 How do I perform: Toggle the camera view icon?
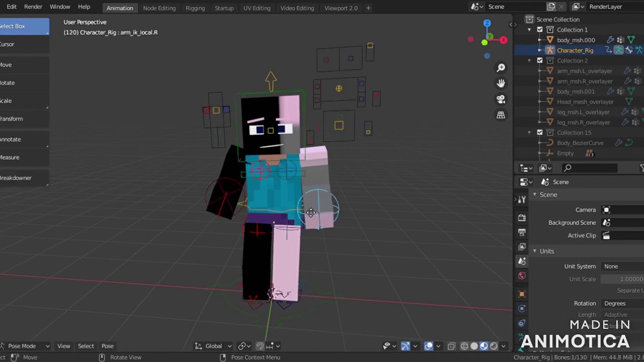[x=501, y=99]
